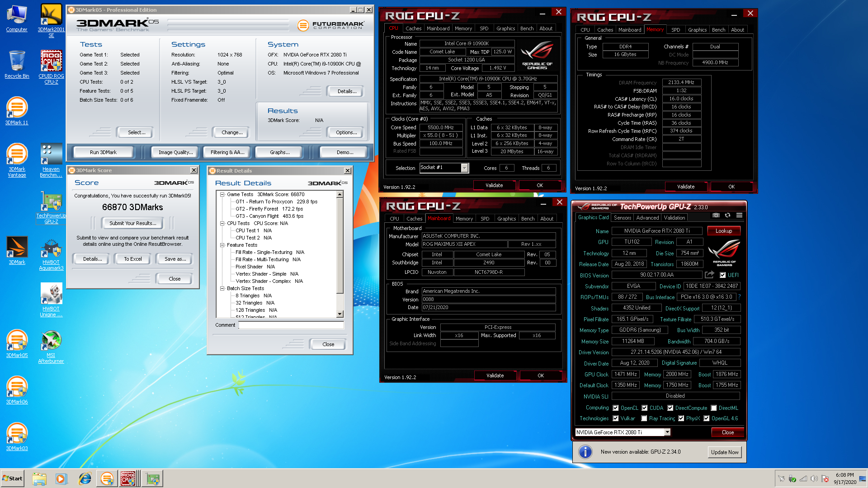Launch the 3DMark Vantage desktop shortcut
The image size is (868, 488).
[x=17, y=160]
